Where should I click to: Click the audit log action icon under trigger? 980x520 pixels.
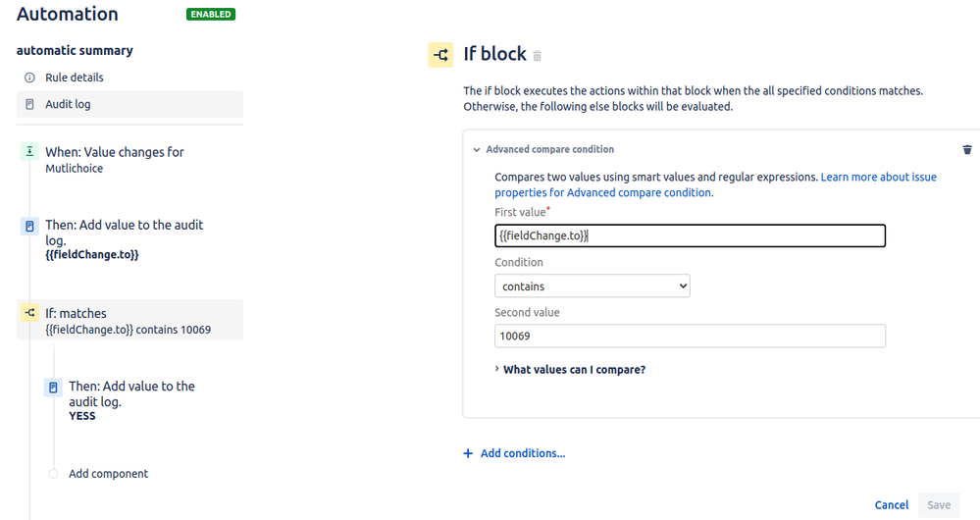tap(29, 226)
